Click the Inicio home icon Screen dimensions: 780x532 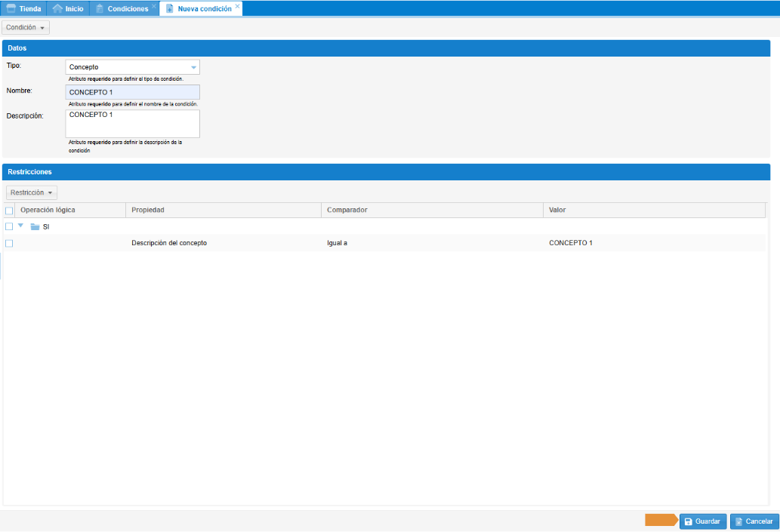[x=57, y=8]
